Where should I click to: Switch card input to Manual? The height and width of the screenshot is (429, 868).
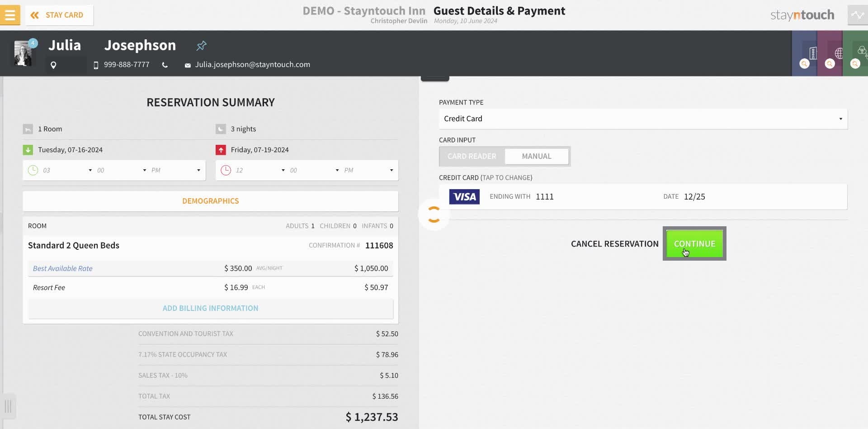coord(537,156)
